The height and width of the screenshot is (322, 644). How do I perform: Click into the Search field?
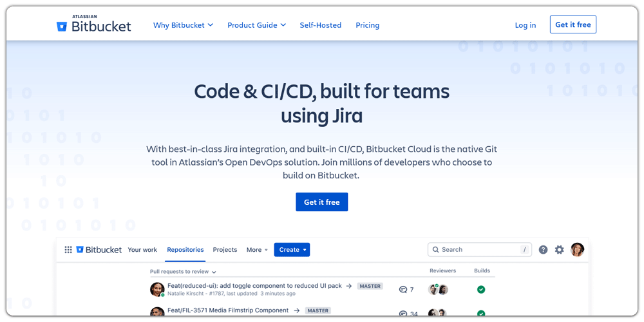pos(480,250)
